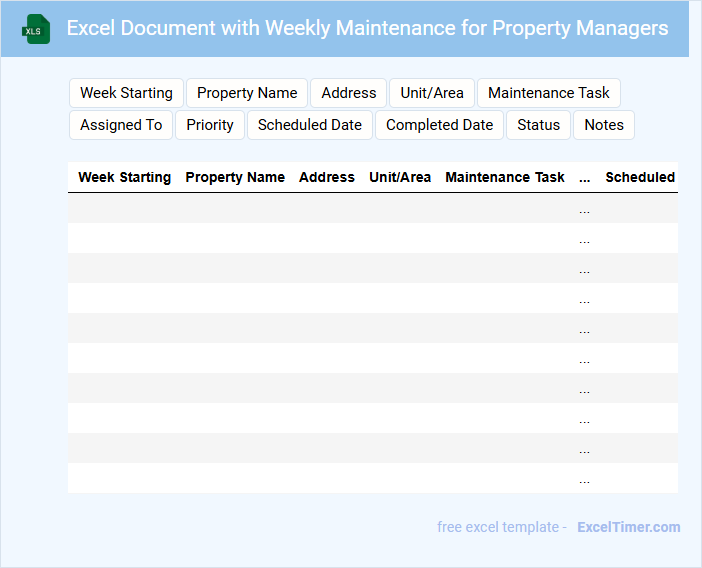702x568 pixels.
Task: Click the Maintenance Task column header
Action: click(x=505, y=177)
